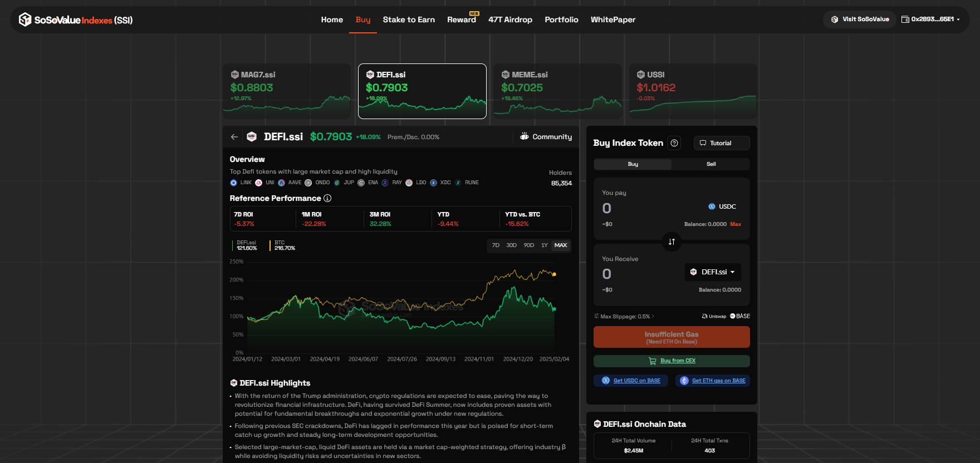Click the 24H Total Volume $2.45M
The height and width of the screenshot is (463, 980).
[634, 451]
